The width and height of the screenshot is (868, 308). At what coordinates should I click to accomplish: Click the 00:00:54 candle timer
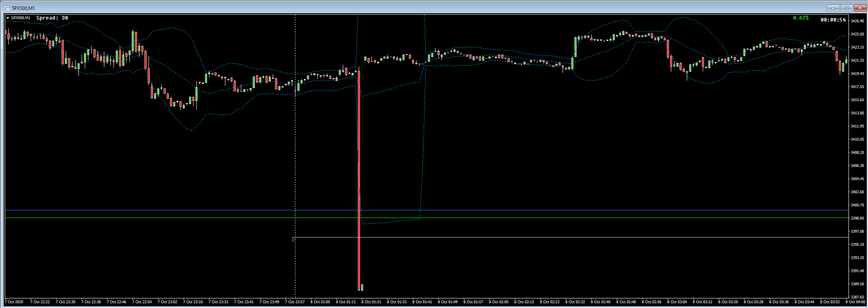833,20
